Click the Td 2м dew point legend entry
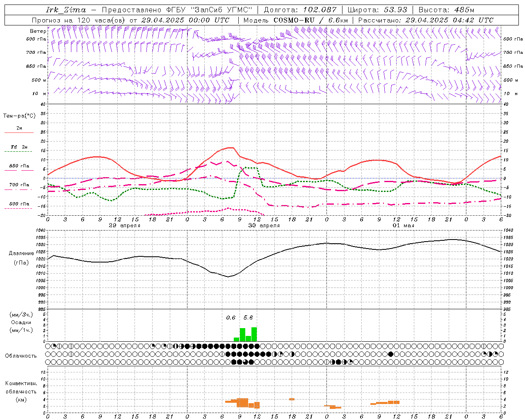 point(19,147)
